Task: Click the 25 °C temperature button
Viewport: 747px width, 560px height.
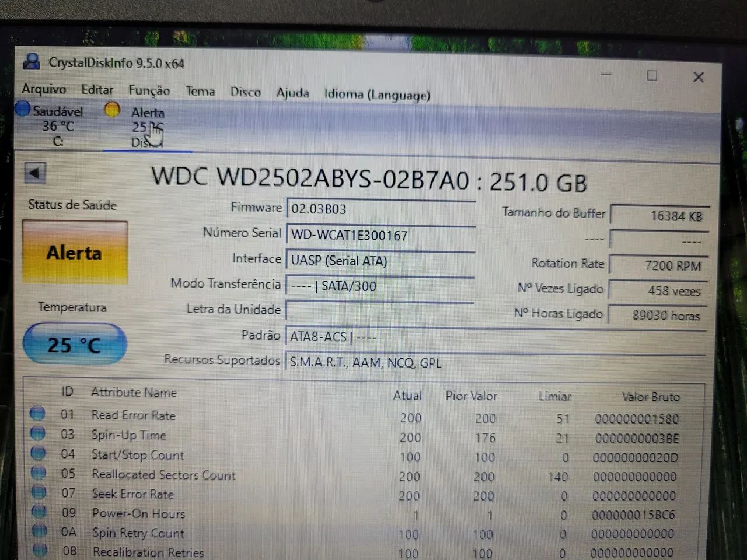Action: [74, 344]
